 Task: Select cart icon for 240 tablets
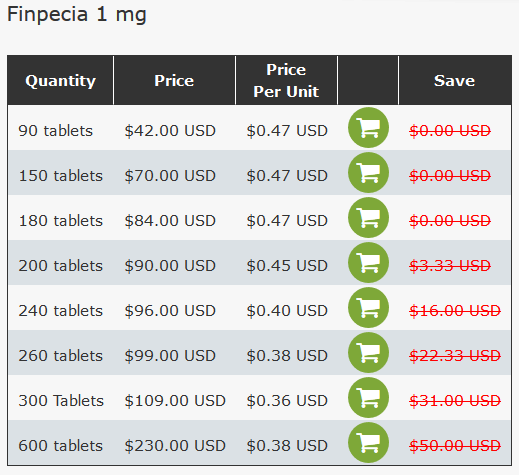tap(368, 308)
